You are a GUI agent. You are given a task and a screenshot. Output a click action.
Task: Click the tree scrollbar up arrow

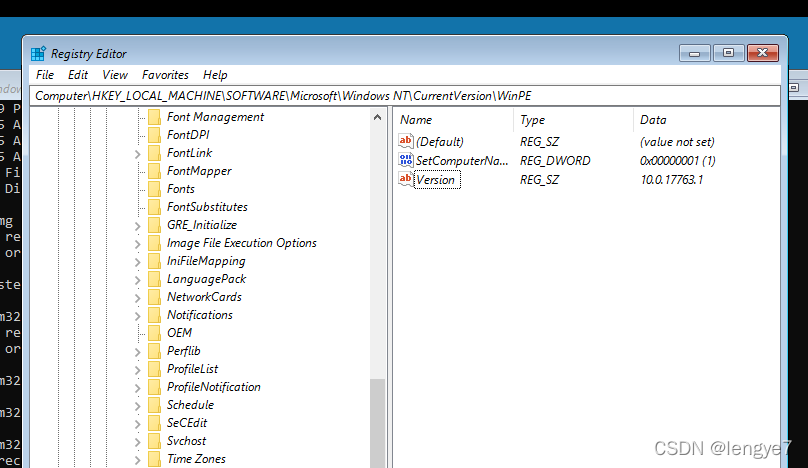pyautogui.click(x=377, y=118)
